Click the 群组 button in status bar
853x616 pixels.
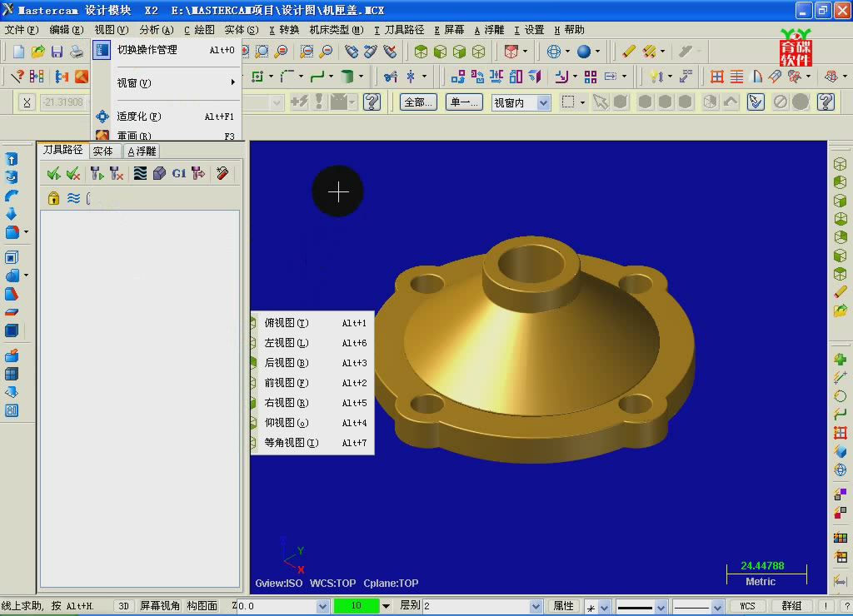coord(791,606)
